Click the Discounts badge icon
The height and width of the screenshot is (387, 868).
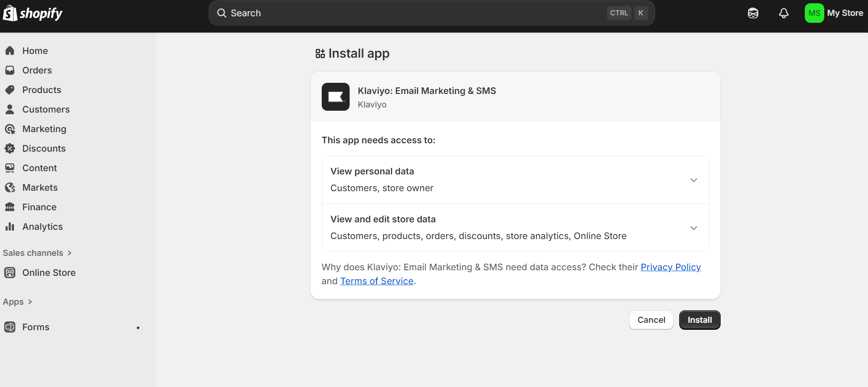10,148
